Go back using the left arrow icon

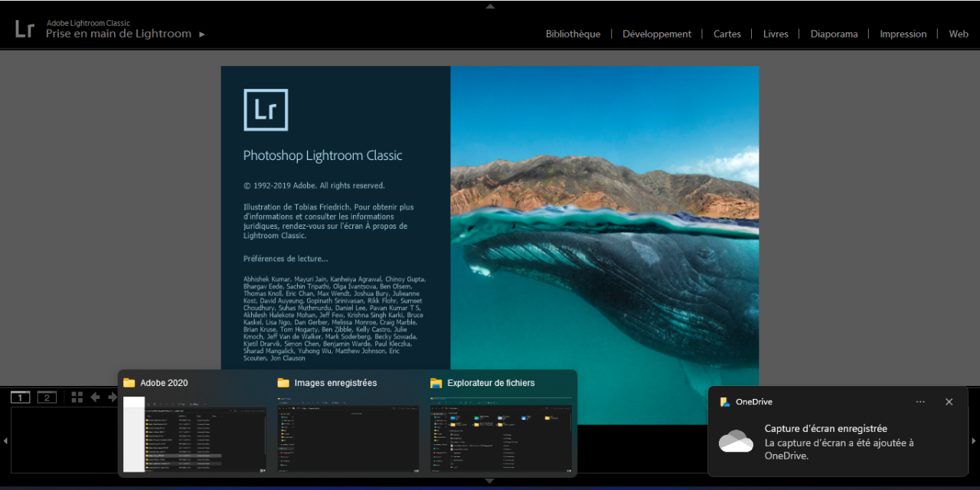coord(96,397)
